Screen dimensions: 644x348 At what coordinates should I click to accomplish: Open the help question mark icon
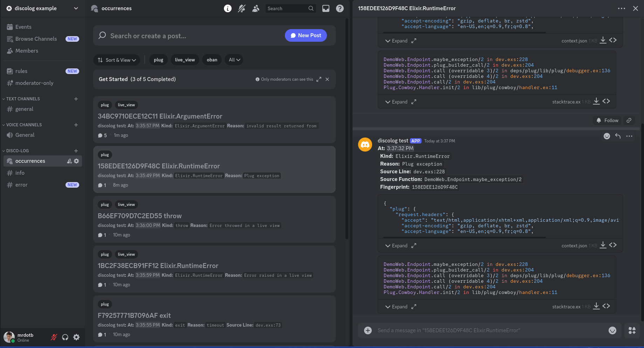340,8
